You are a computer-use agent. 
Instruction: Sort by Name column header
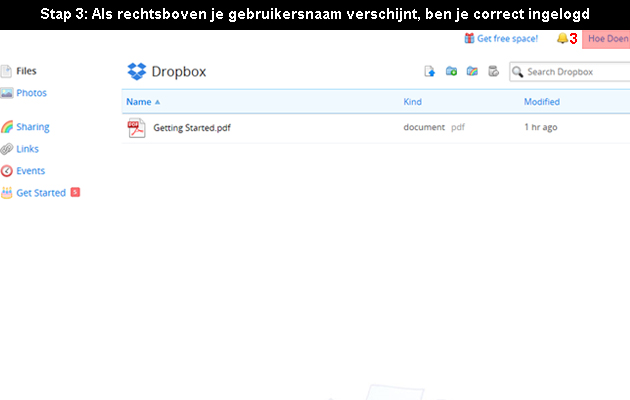tap(139, 102)
